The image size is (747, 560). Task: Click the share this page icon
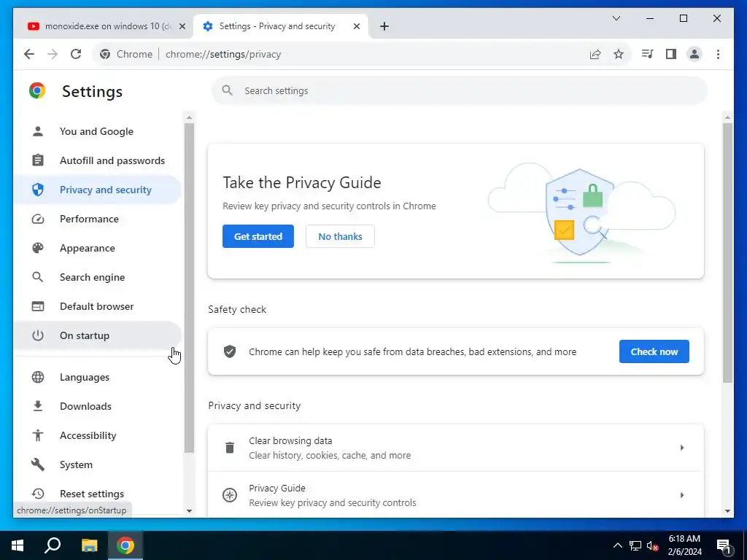click(595, 54)
